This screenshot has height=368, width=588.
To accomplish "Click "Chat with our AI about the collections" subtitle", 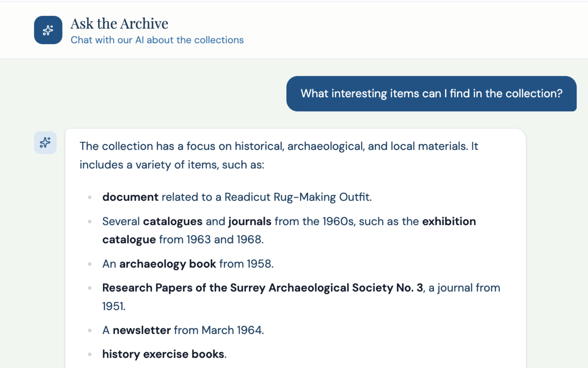I will [157, 40].
